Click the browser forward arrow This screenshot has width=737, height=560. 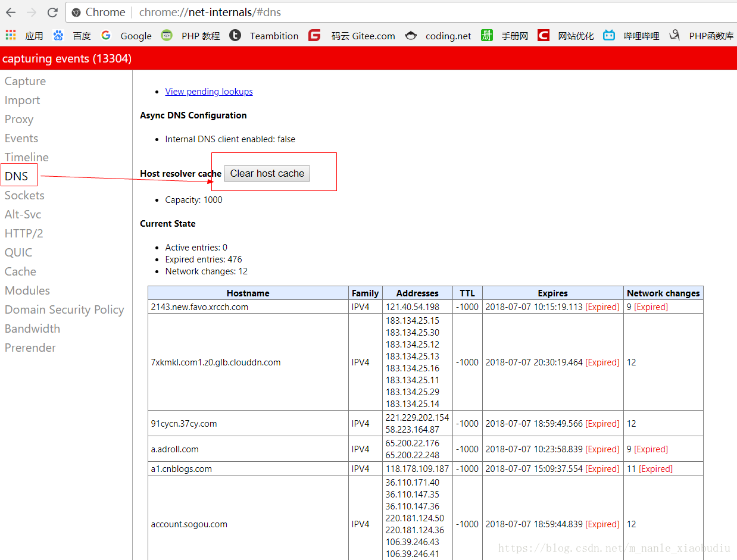32,12
